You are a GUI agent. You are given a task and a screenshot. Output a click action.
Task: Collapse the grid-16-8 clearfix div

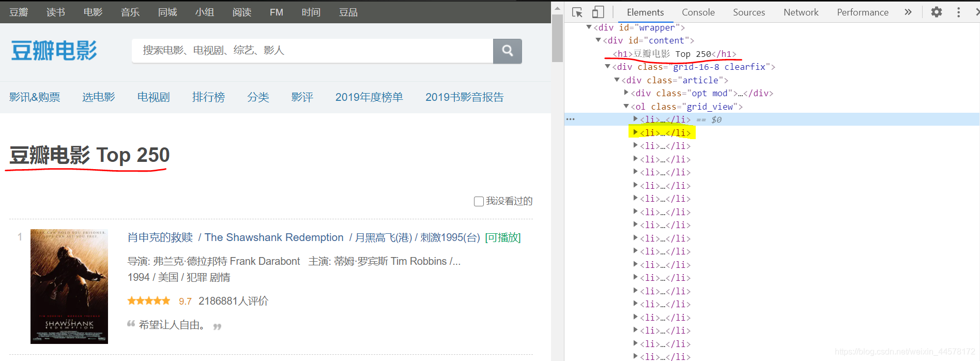tap(607, 66)
